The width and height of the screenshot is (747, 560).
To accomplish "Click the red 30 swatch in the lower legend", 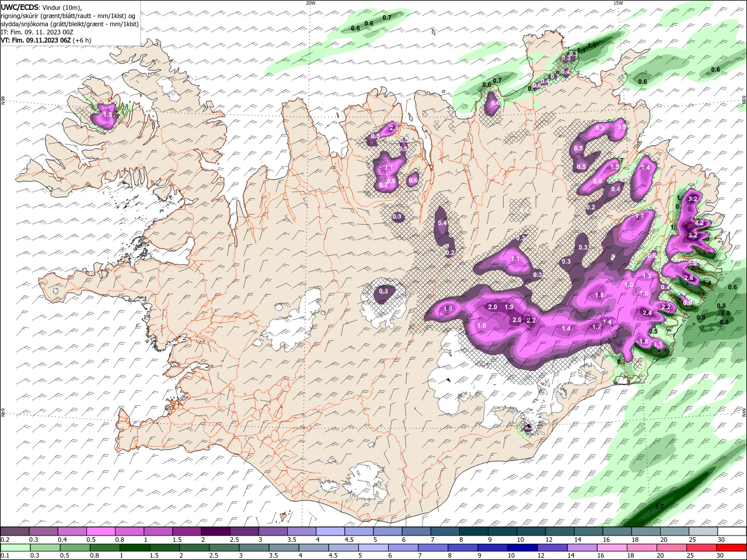I will [731, 548].
